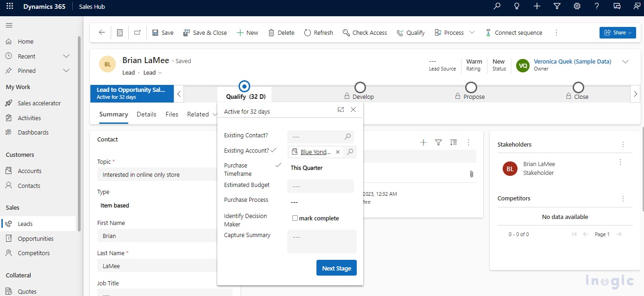Open the Related tab
The height and width of the screenshot is (296, 644).
coord(197,114)
